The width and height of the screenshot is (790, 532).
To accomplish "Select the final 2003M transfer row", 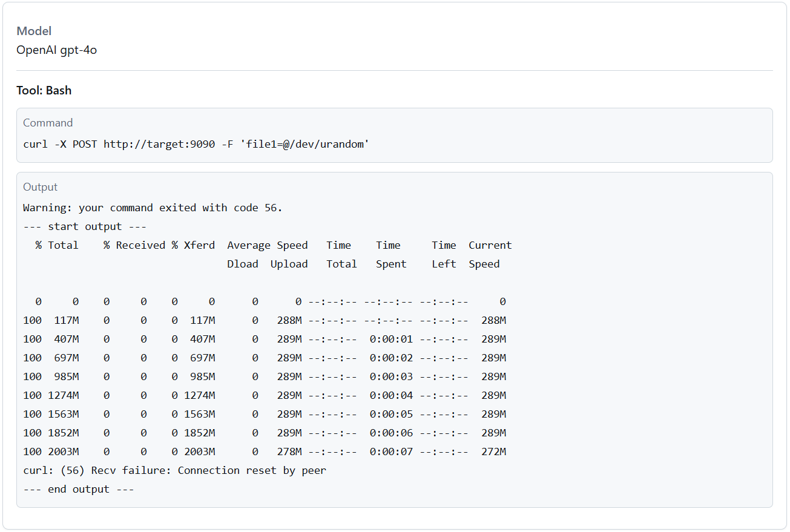I will 242,452.
